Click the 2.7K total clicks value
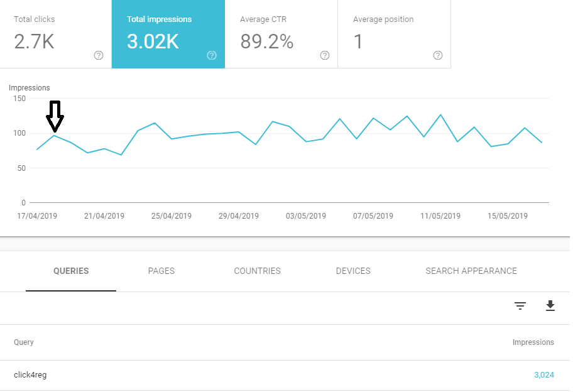 34,41
